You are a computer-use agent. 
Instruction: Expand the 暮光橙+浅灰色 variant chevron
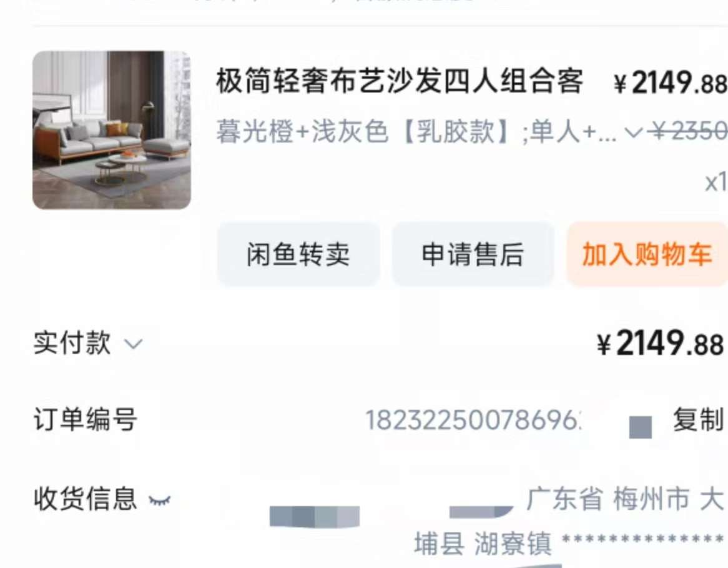[x=633, y=132]
